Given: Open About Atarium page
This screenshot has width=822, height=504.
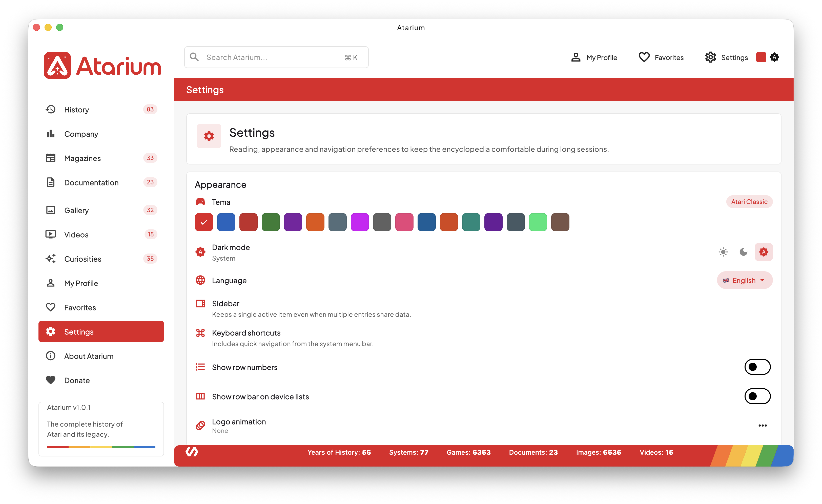Looking at the screenshot, I should (101, 356).
